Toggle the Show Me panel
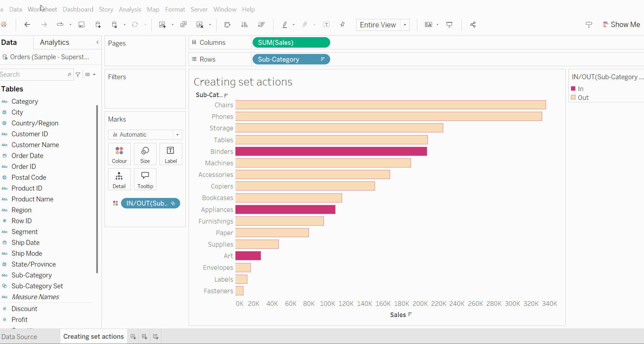644x344 pixels. (x=622, y=25)
